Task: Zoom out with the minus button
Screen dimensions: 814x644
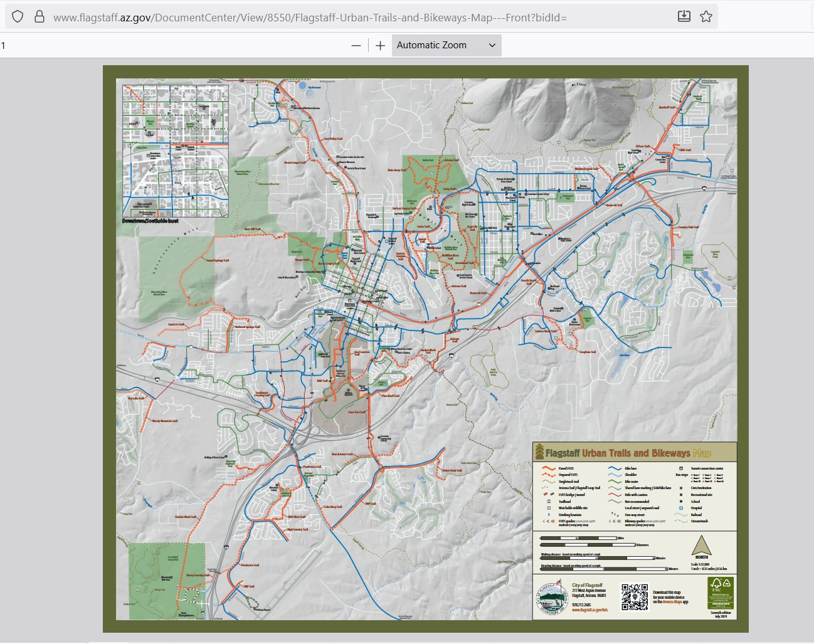Action: [356, 45]
